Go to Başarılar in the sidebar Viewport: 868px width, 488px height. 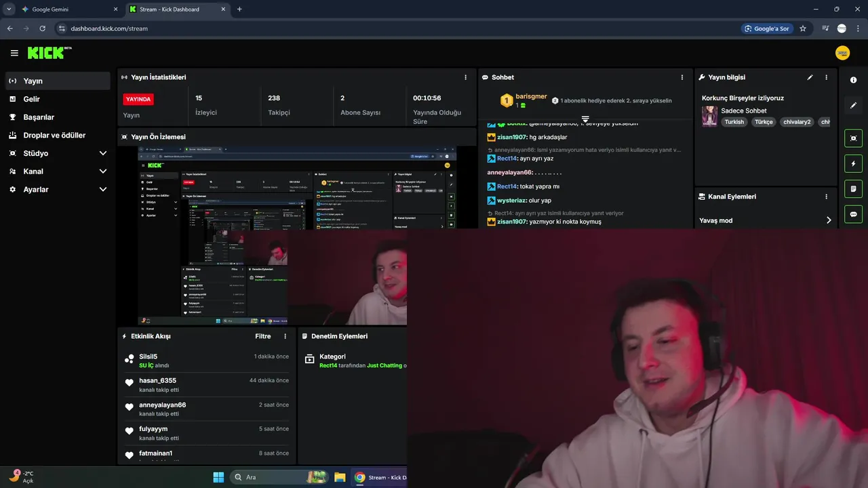[x=58, y=117]
